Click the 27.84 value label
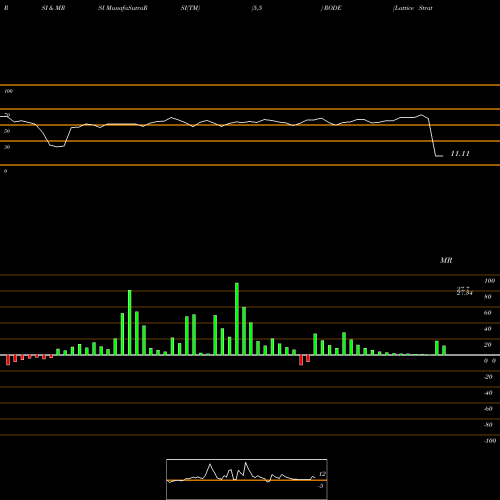 [x=465, y=293]
